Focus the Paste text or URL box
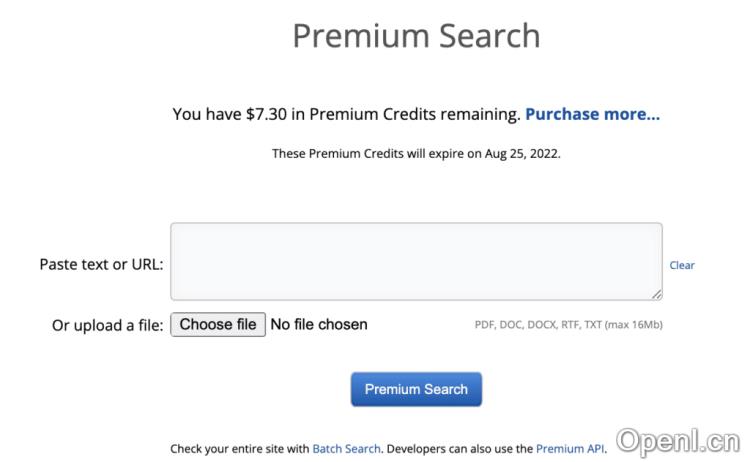This screenshot has height=462, width=750. [416, 261]
